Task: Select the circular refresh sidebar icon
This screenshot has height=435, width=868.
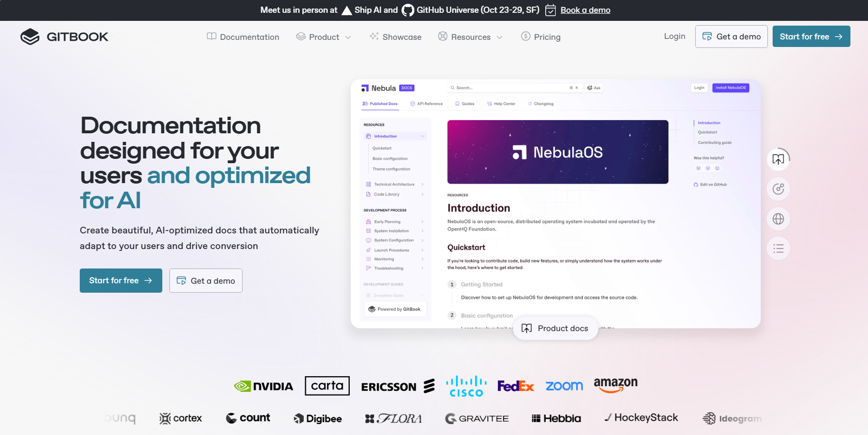Action: tap(778, 189)
